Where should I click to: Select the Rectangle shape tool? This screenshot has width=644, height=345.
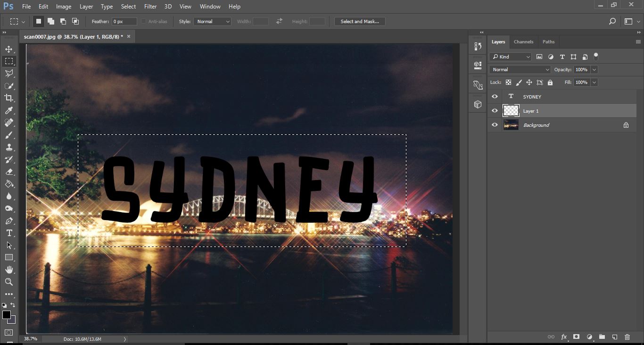pyautogui.click(x=9, y=257)
